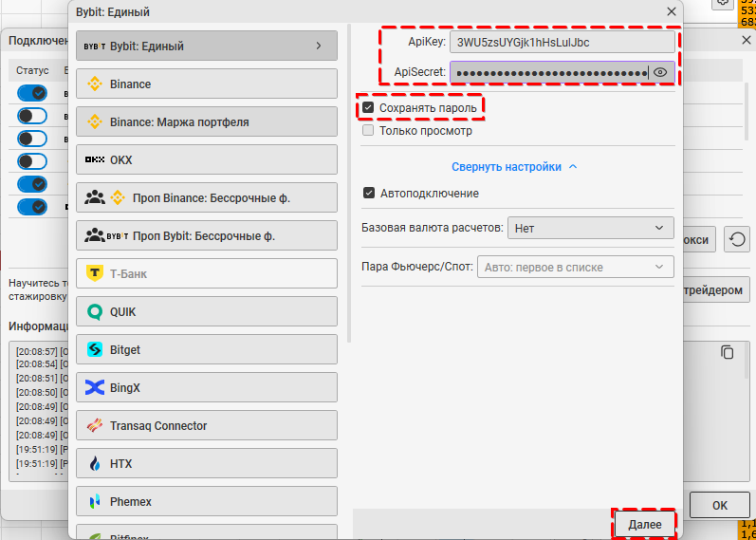756x540 pixels.
Task: Click OK button in connections window
Action: 719,505
